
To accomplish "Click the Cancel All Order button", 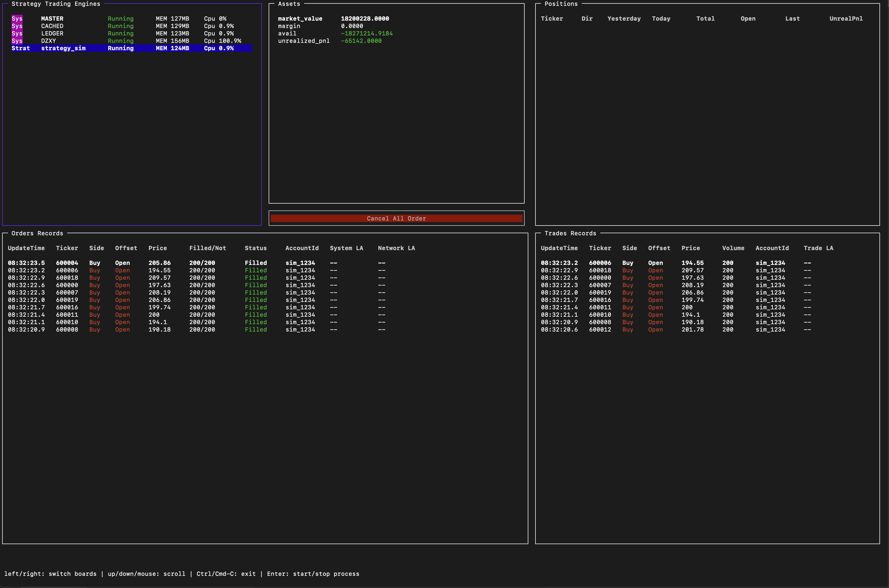I will 396,218.
